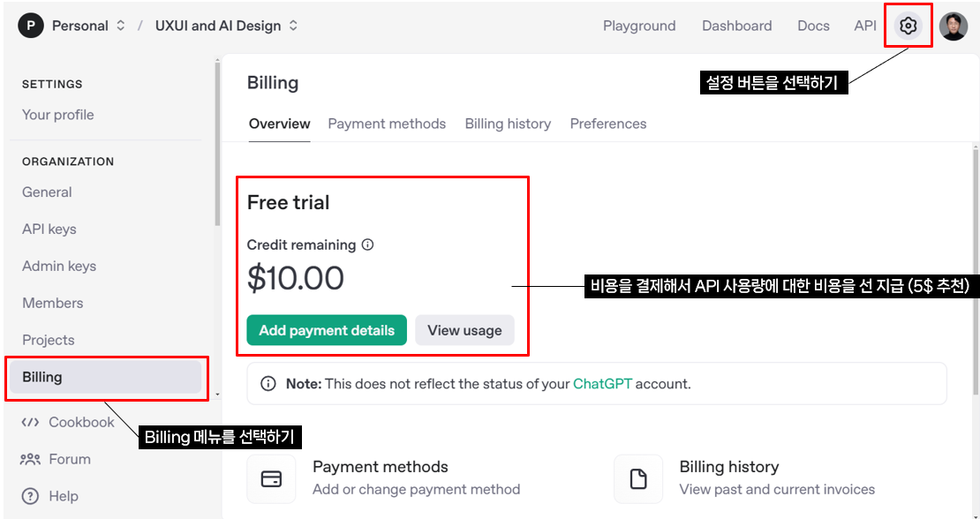Open Playground in the top navigation
This screenshot has height=519, width=980.
click(639, 26)
